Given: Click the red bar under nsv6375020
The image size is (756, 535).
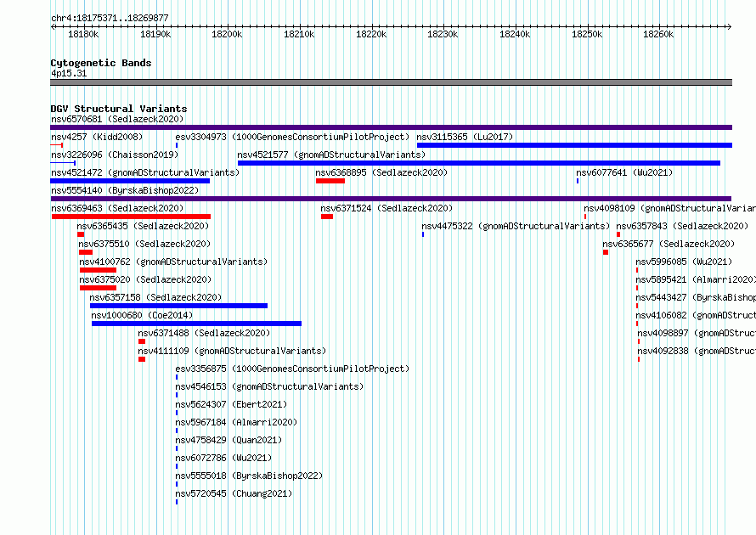Looking at the screenshot, I should (98, 288).
